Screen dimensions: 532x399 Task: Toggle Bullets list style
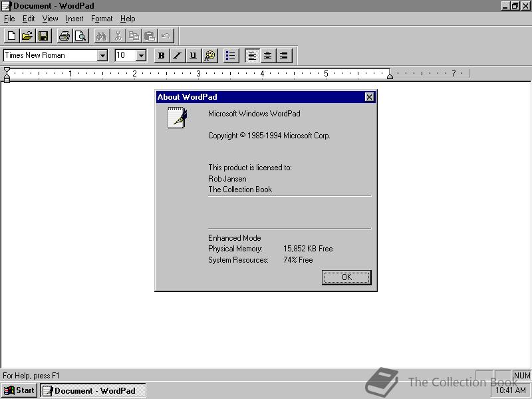click(231, 56)
